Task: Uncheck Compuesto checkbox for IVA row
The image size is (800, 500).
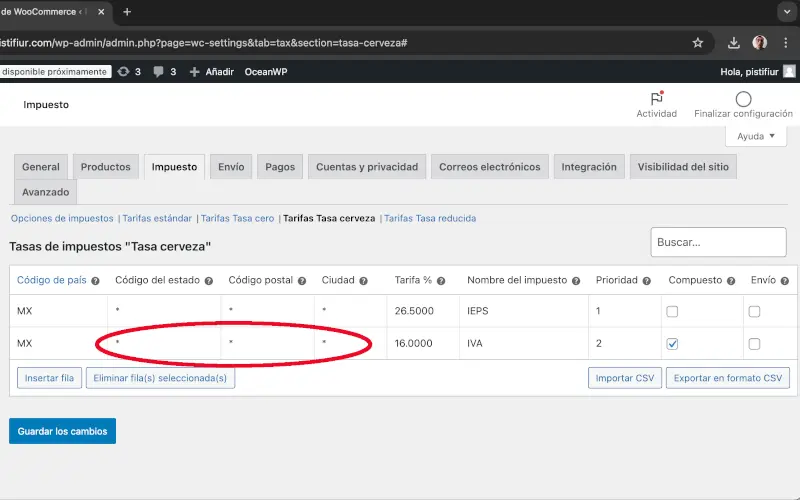Action: pos(672,344)
